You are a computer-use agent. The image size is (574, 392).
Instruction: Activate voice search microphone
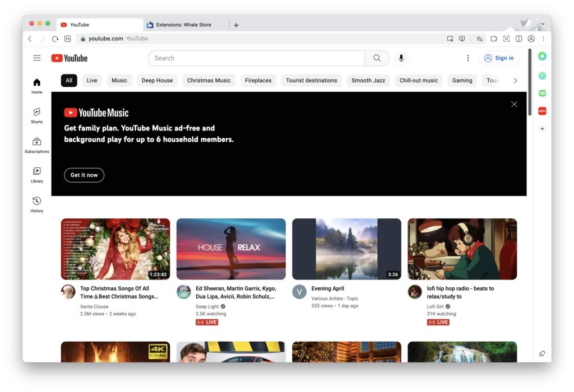[x=401, y=58]
